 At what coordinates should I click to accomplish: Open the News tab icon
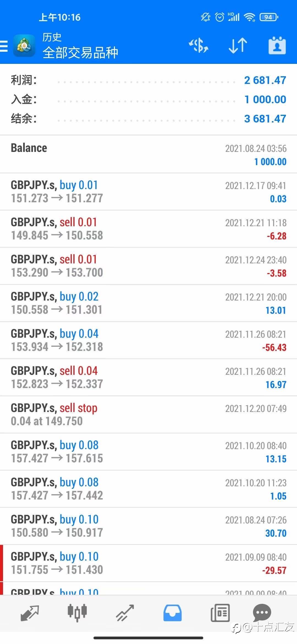click(x=220, y=613)
